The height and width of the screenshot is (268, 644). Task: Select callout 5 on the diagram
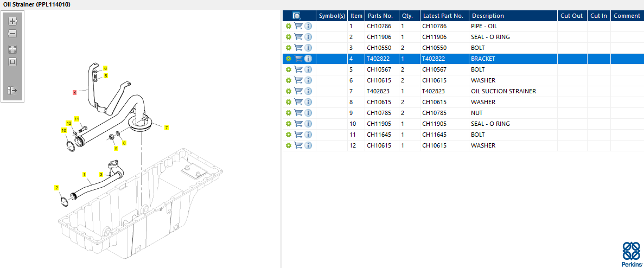(x=106, y=75)
